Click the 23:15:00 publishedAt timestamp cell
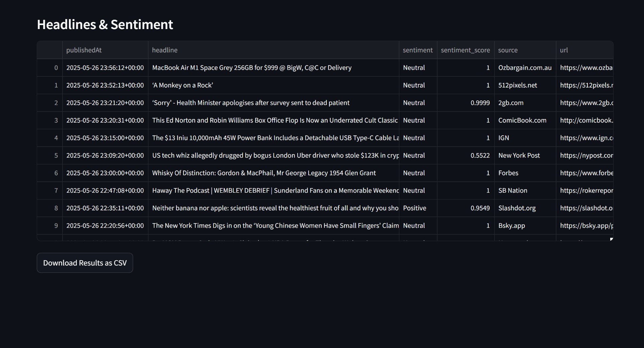Image resolution: width=644 pixels, height=348 pixels. (x=105, y=138)
